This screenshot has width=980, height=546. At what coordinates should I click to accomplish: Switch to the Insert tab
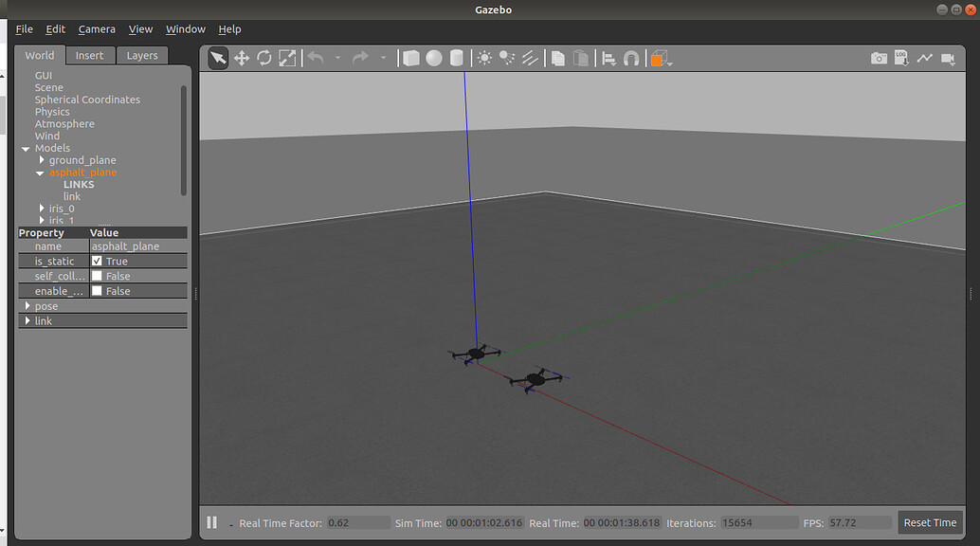point(90,55)
